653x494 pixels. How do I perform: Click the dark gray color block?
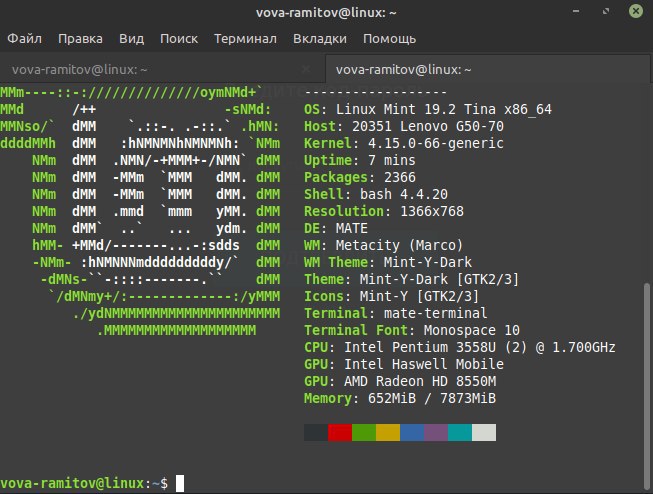(316, 432)
